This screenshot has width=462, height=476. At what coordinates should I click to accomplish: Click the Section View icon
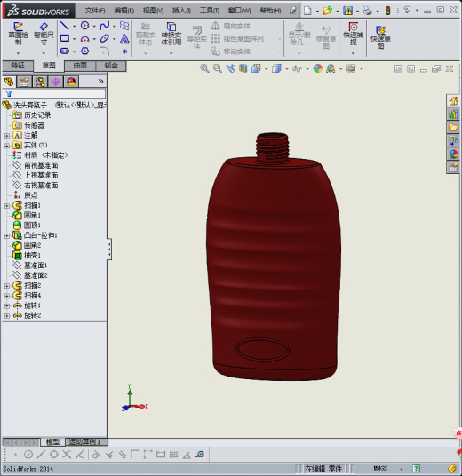pyautogui.click(x=243, y=68)
